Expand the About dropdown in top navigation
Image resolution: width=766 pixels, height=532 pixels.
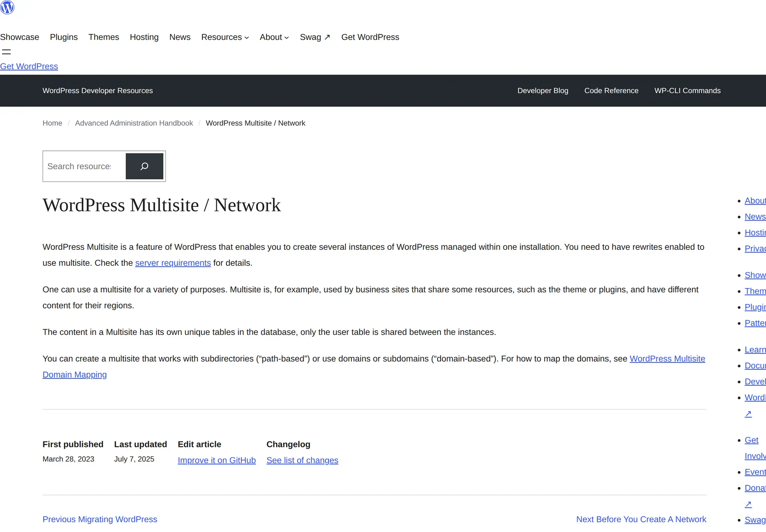(274, 37)
